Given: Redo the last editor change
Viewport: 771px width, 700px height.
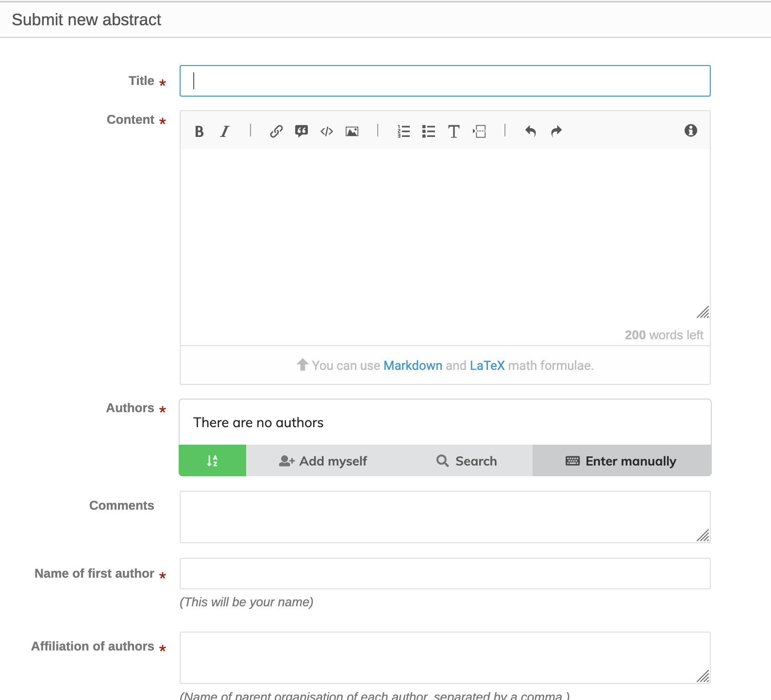Looking at the screenshot, I should coord(556,132).
